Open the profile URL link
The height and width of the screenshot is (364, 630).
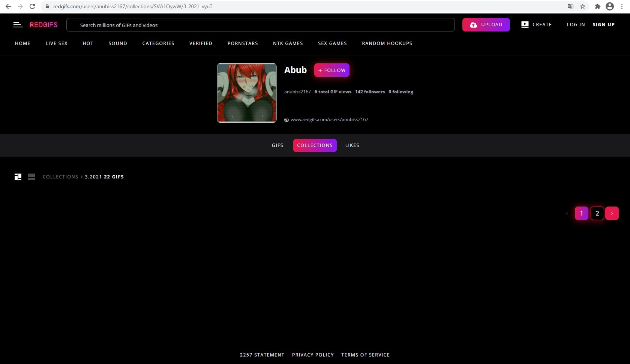click(x=329, y=120)
